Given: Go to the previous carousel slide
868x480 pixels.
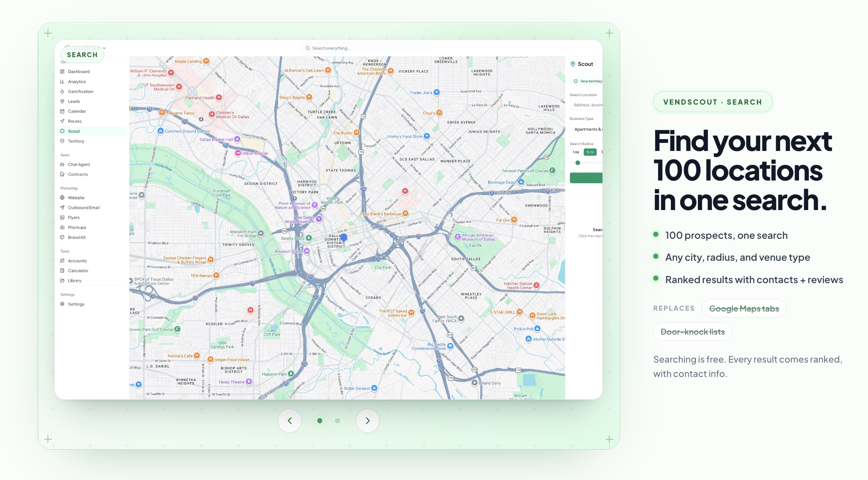Looking at the screenshot, I should (290, 420).
